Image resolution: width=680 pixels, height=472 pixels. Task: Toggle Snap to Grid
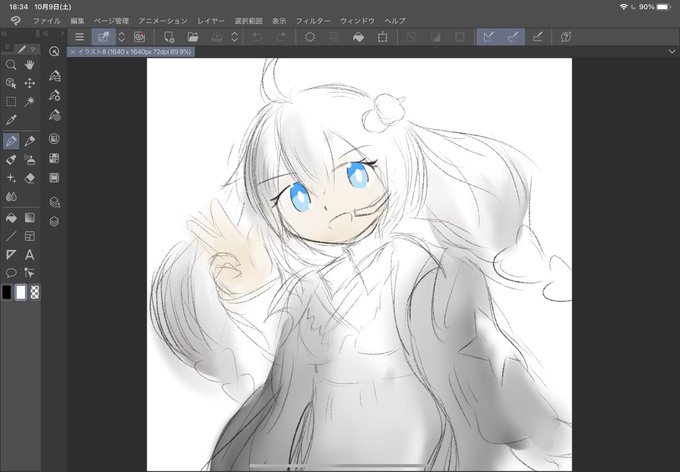tap(537, 37)
